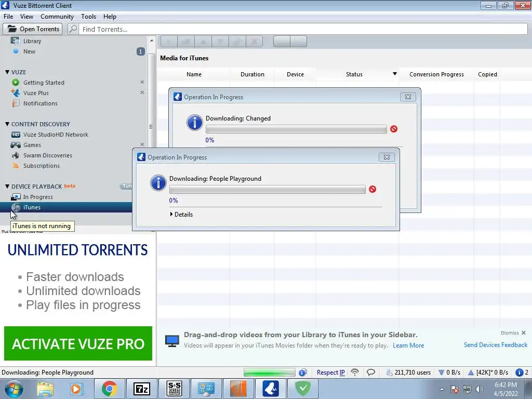The height and width of the screenshot is (399, 532).
Task: Focus the Find Torrents search field
Action: coord(303,29)
